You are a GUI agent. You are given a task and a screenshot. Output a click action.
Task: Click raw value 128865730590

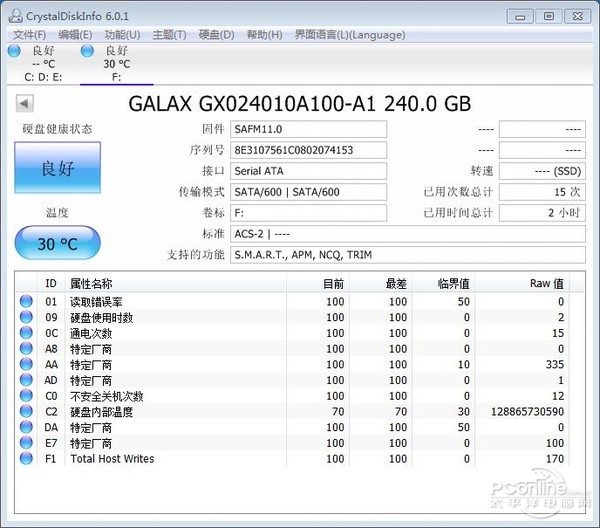coord(527,412)
